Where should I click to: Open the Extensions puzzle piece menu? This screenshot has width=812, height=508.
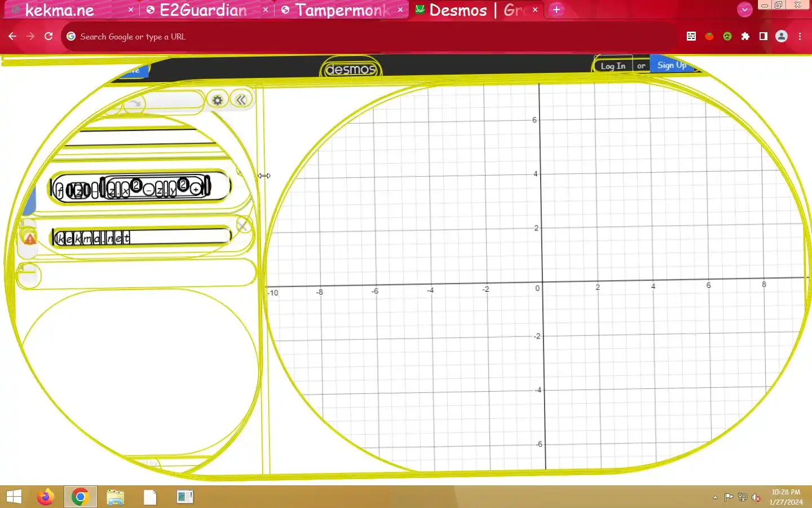pyautogui.click(x=745, y=36)
